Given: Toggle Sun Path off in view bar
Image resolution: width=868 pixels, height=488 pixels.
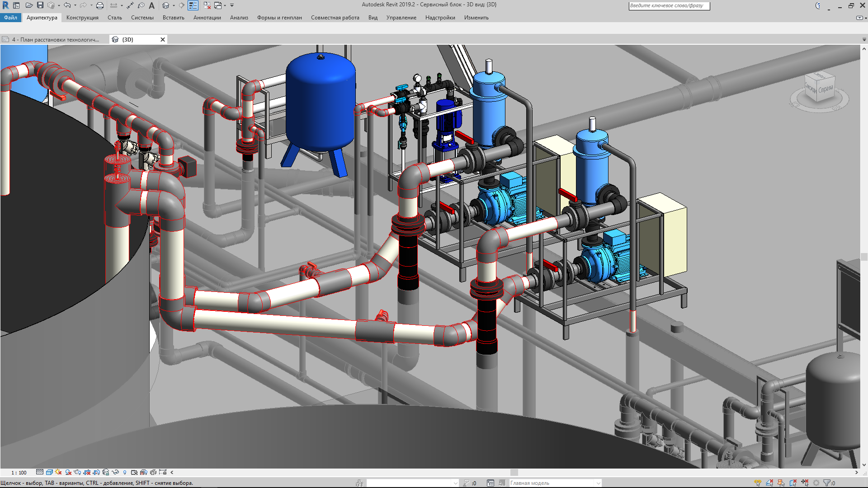Looking at the screenshot, I should click(58, 472).
